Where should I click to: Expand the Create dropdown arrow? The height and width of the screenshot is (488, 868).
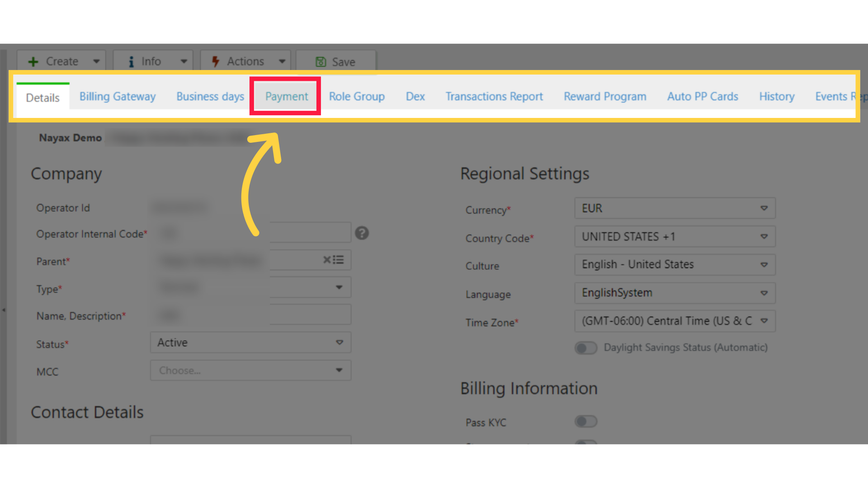[96, 61]
